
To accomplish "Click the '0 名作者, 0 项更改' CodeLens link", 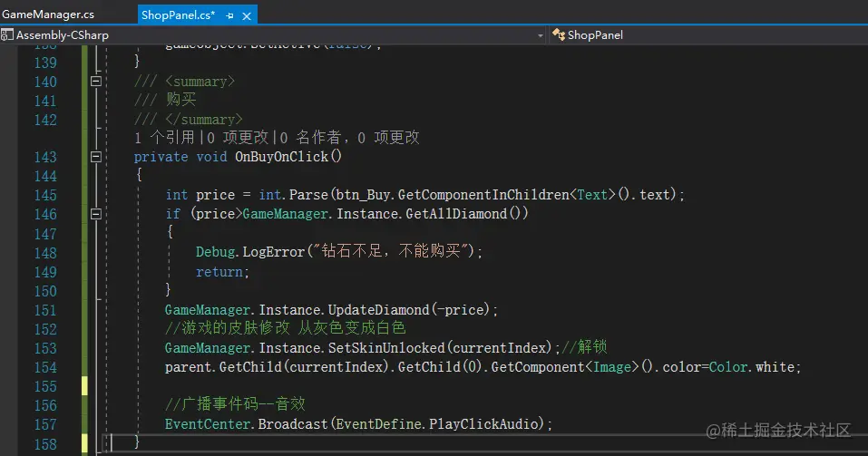I will 350,137.
